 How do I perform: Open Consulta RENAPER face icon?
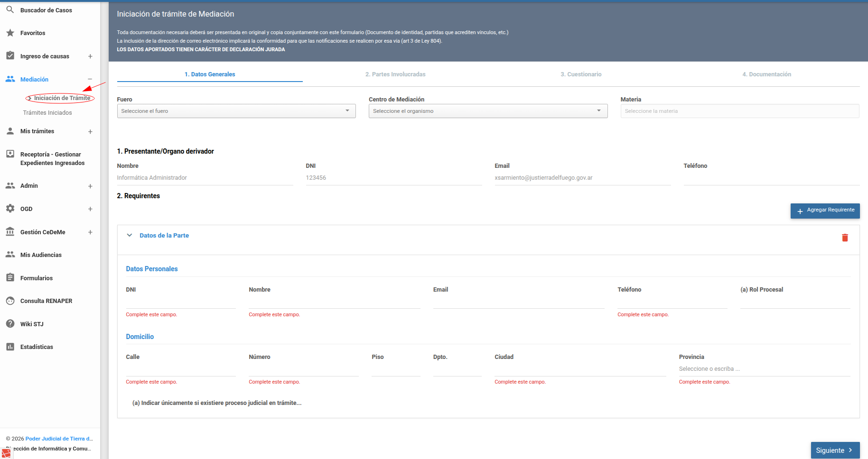10,301
